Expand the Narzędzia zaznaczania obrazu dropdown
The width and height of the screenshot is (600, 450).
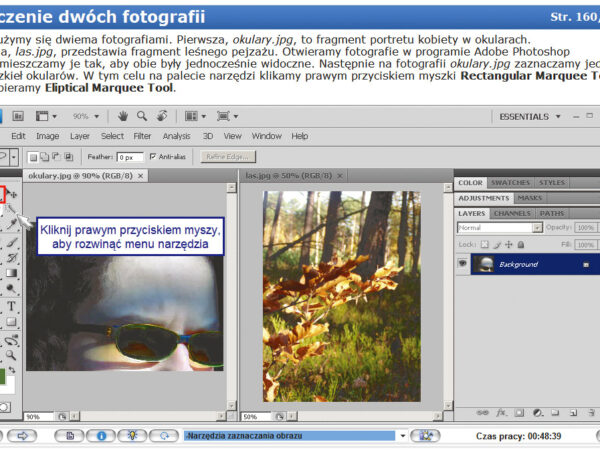pos(403,436)
